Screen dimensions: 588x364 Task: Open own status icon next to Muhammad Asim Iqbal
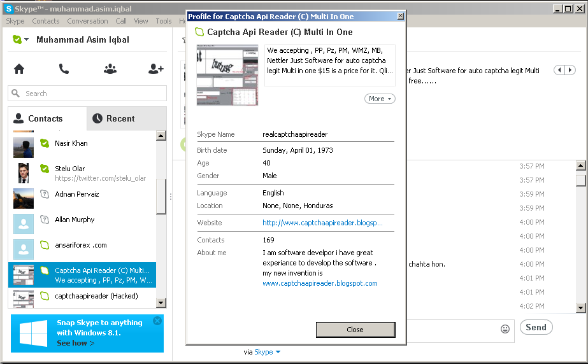click(17, 39)
